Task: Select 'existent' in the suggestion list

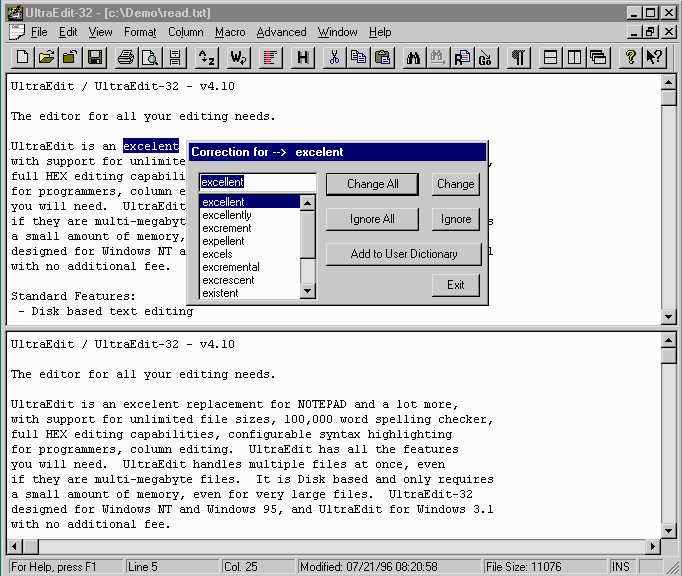Action: (250, 293)
